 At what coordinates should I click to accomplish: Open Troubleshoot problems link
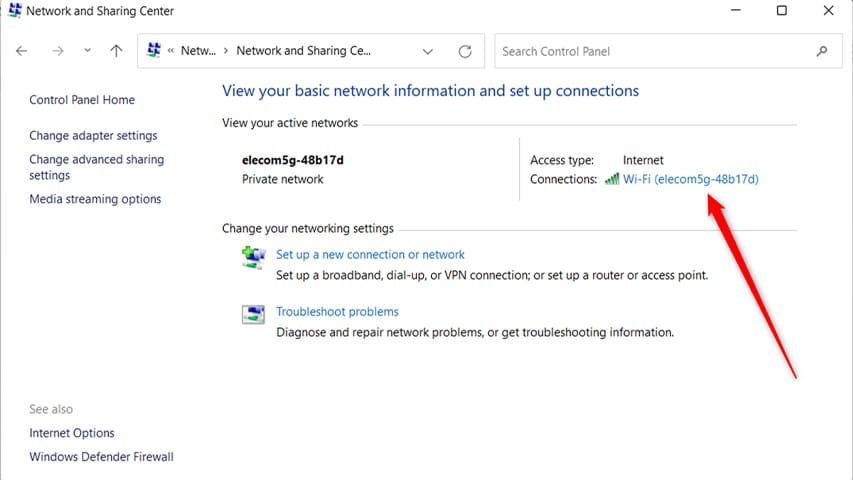pyautogui.click(x=337, y=311)
